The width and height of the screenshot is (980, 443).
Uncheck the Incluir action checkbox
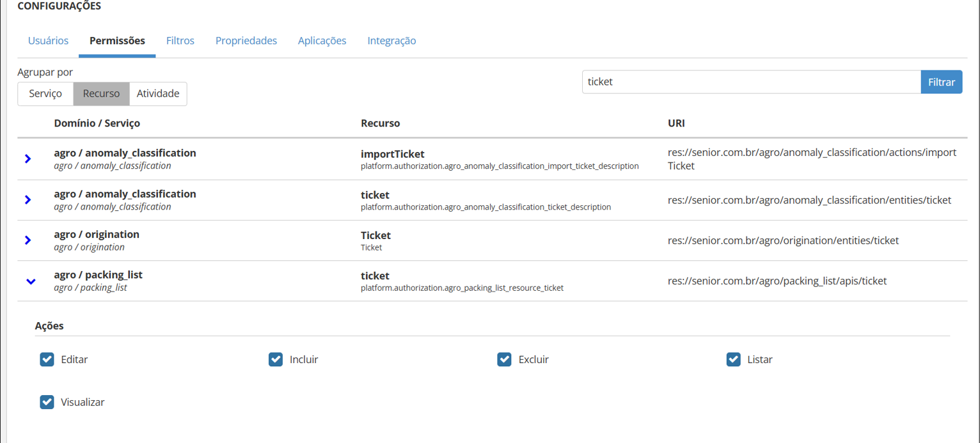276,359
